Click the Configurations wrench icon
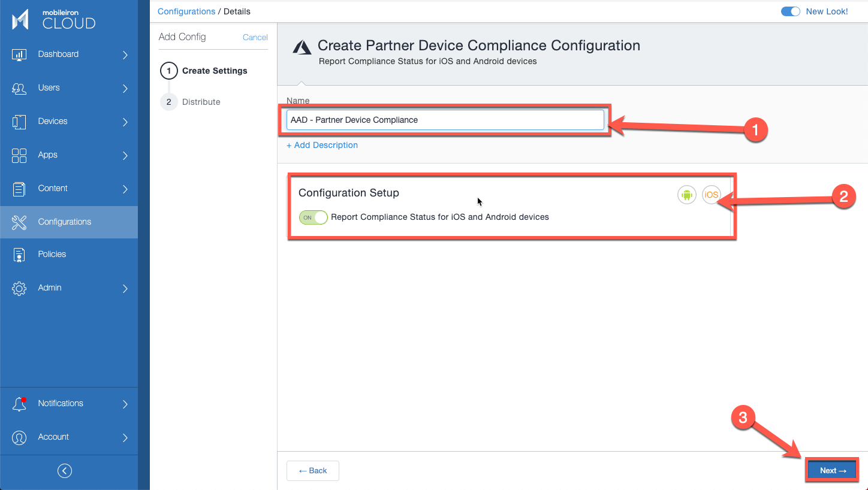The width and height of the screenshot is (868, 490). [19, 222]
